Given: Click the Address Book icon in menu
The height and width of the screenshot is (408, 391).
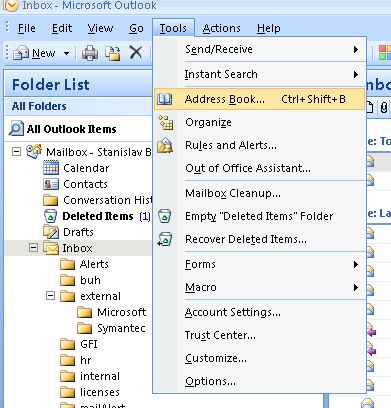Looking at the screenshot, I should click(x=165, y=99).
